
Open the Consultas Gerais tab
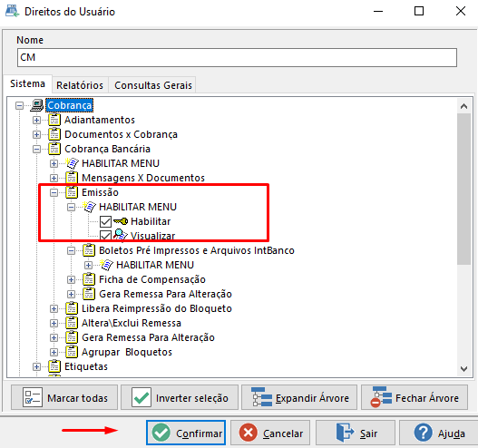coord(153,85)
